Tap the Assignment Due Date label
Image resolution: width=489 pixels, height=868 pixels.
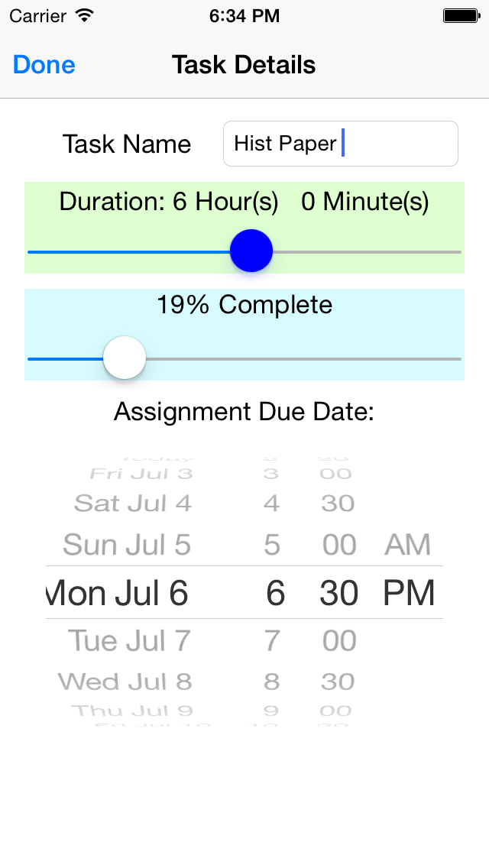coord(244,411)
